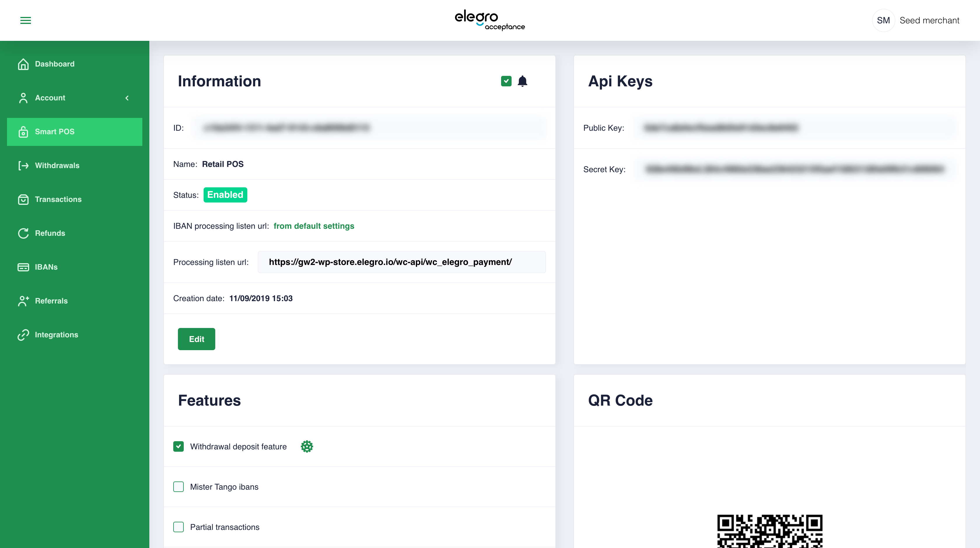Image resolution: width=980 pixels, height=548 pixels.
Task: Open the 'from default settings' link
Action: [314, 226]
